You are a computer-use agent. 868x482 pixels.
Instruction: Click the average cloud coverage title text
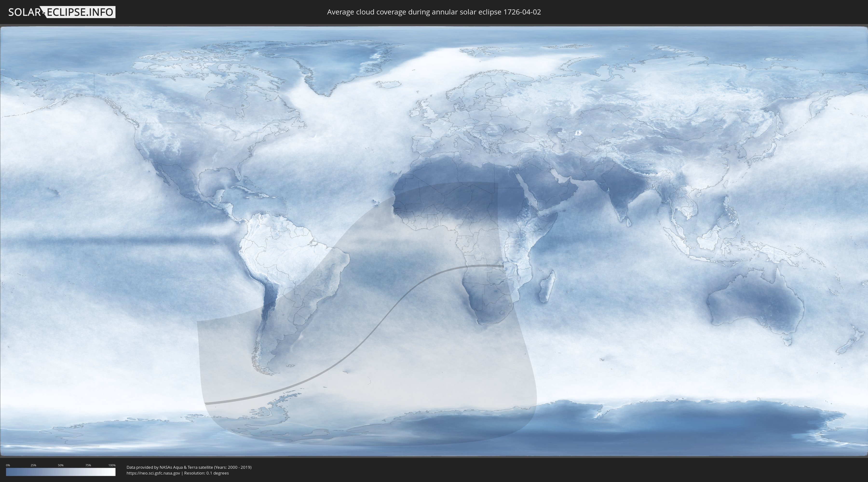pyautogui.click(x=434, y=12)
